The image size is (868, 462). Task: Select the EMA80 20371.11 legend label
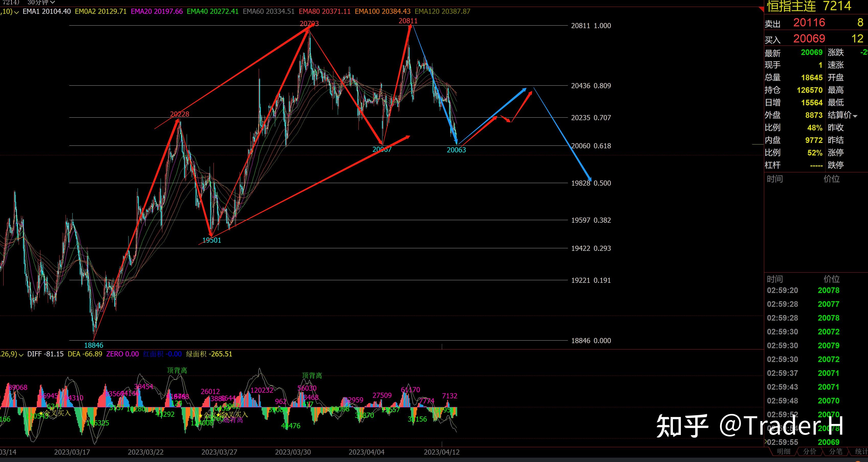pos(324,12)
